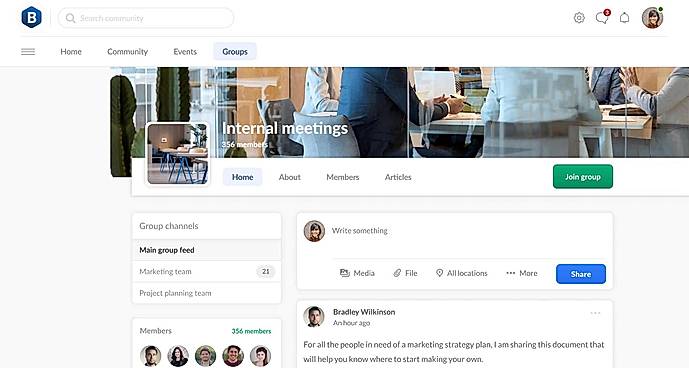The image size is (689, 368).
Task: Click the File paperclip icon
Action: (397, 273)
